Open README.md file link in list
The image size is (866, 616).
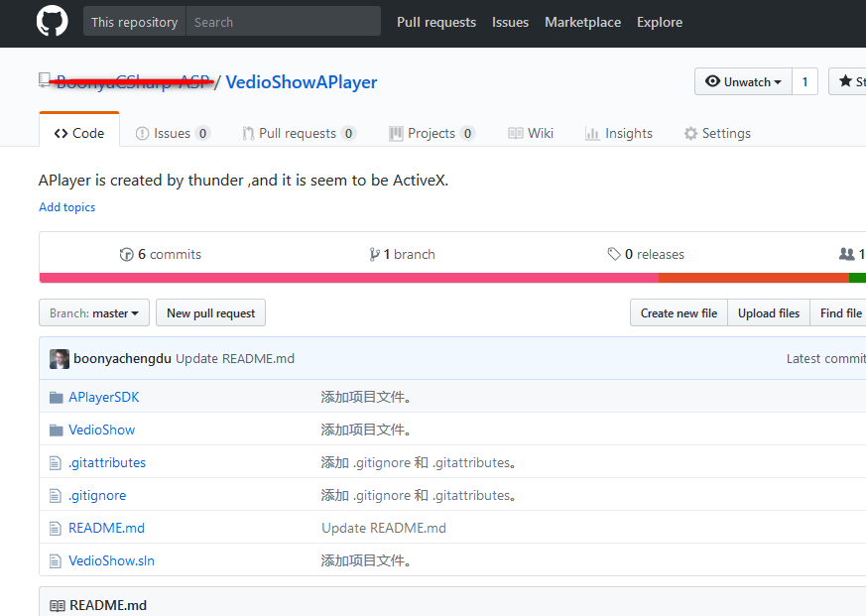pyautogui.click(x=106, y=528)
